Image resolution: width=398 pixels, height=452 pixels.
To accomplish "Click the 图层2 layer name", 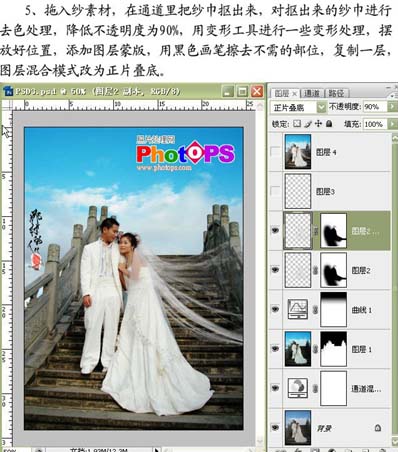I will (x=361, y=270).
